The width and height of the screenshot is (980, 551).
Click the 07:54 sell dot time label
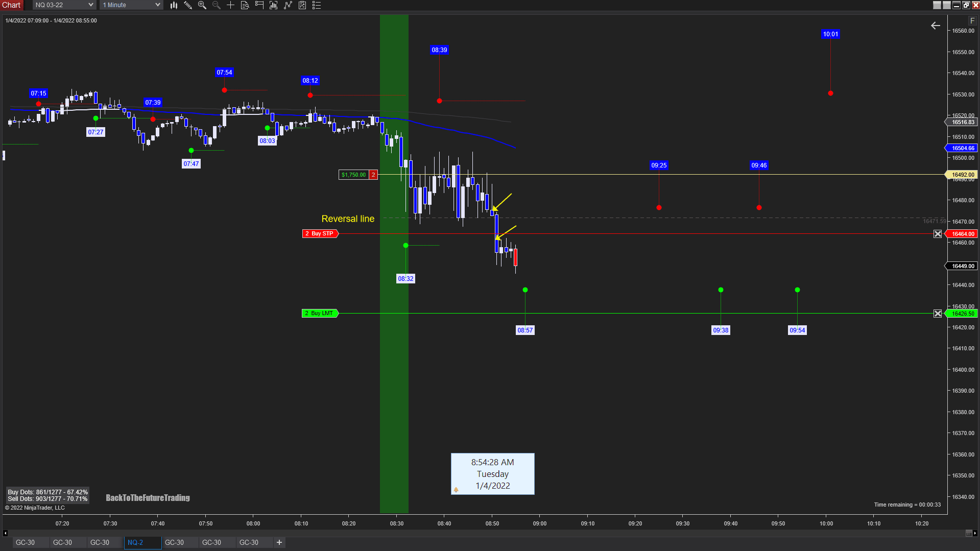(x=224, y=73)
